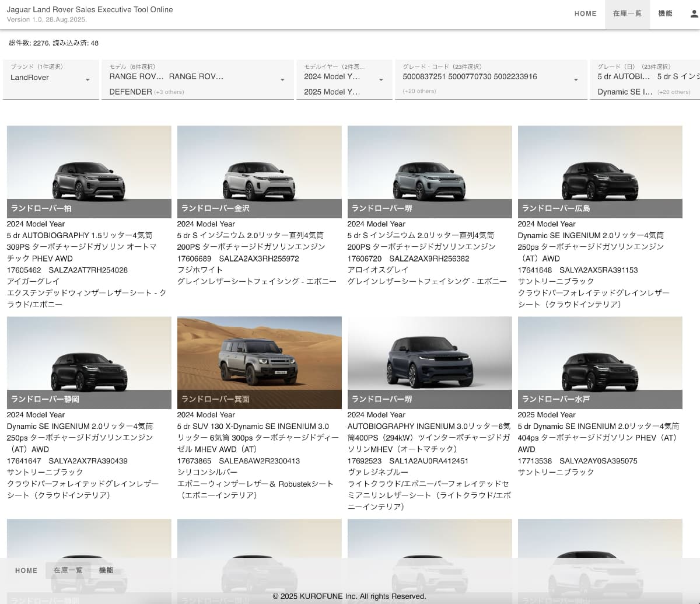Open the グレード・コード filter dropdown
The image size is (700, 604).
[576, 80]
